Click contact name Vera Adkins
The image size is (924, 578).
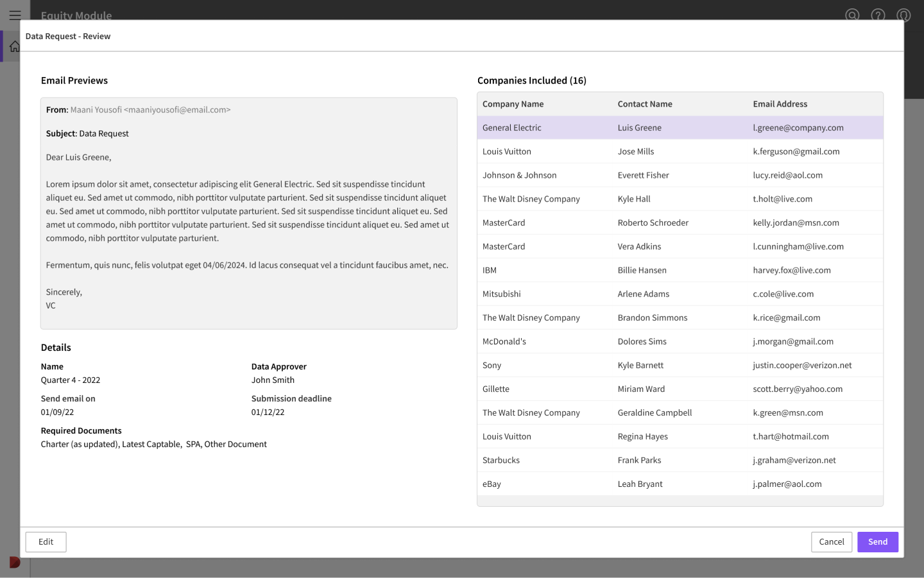point(639,246)
